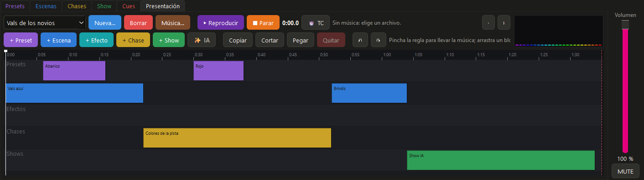The height and width of the screenshot is (180, 644).
Task: Click the red Borrar button
Action: 138,22
